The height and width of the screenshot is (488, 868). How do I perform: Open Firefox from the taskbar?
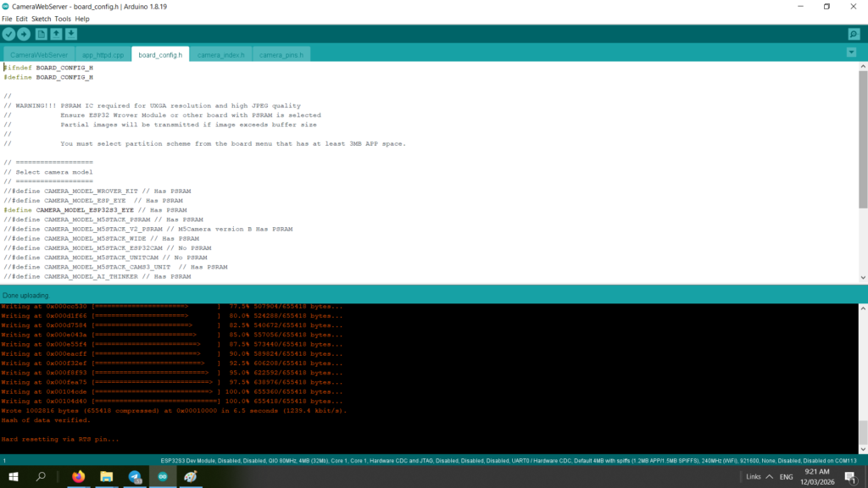[x=79, y=477]
